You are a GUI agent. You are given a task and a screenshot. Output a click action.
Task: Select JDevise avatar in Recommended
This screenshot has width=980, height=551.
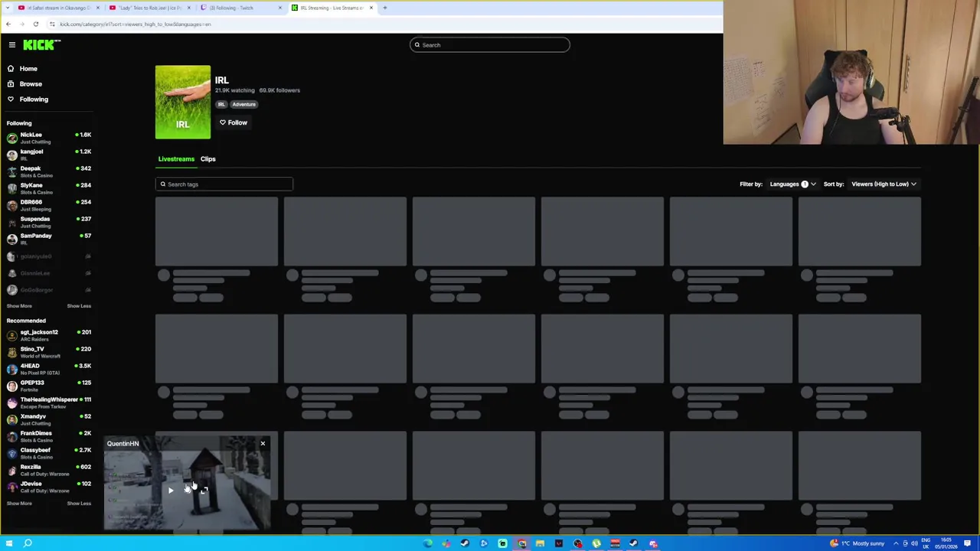(12, 487)
